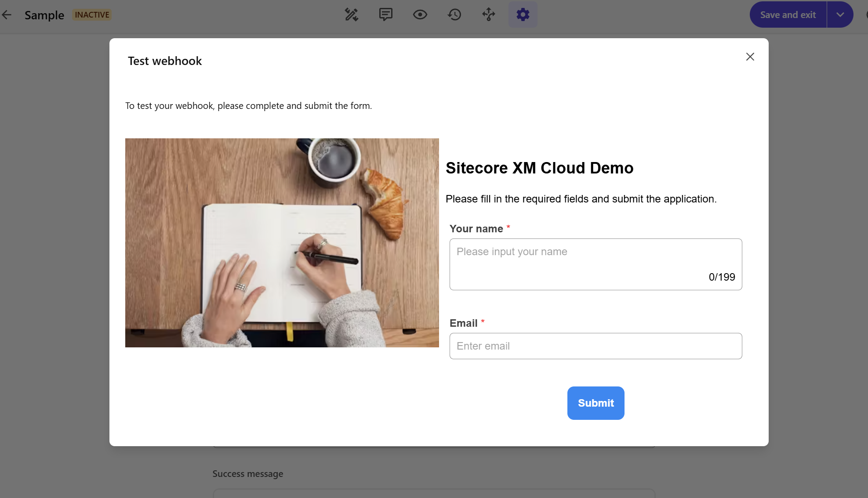This screenshot has width=868, height=498.
Task: Focus the Enter email input field
Action: [596, 346]
